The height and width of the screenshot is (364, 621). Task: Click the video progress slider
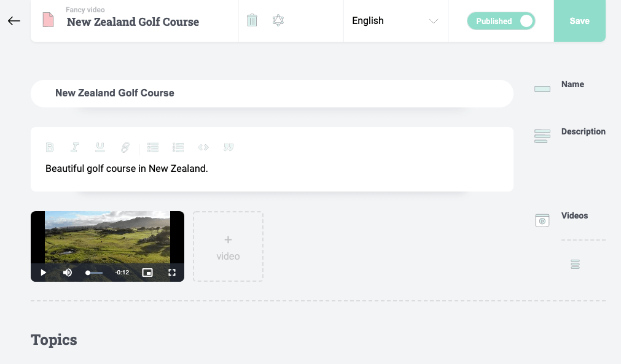(94, 273)
